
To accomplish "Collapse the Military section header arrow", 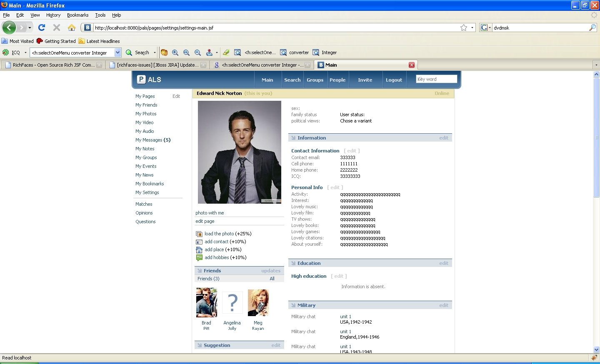I will tap(293, 305).
